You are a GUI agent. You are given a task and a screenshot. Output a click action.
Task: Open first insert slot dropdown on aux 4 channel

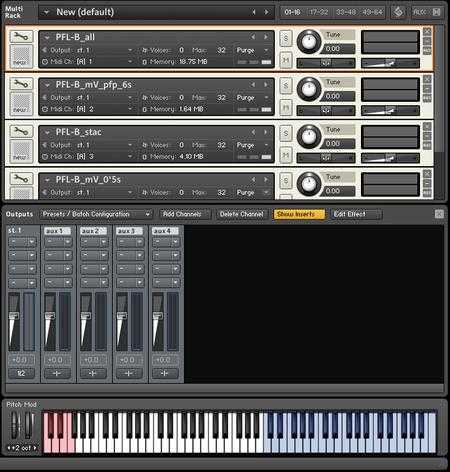[x=175, y=242]
